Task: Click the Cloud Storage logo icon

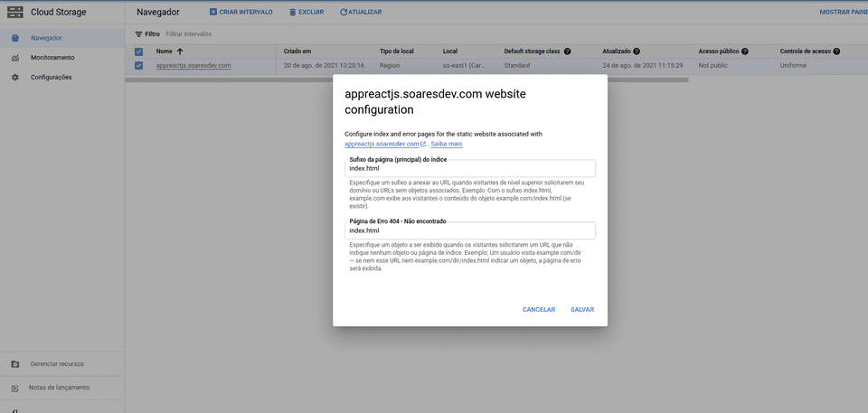Action: click(x=15, y=12)
